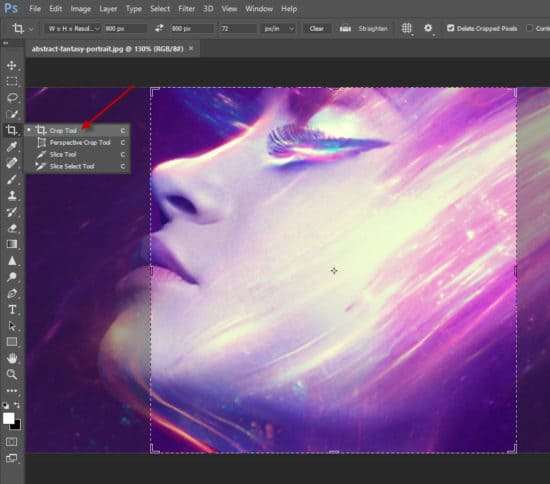Swap foreground and background colors
550x484 pixels.
coord(16,405)
